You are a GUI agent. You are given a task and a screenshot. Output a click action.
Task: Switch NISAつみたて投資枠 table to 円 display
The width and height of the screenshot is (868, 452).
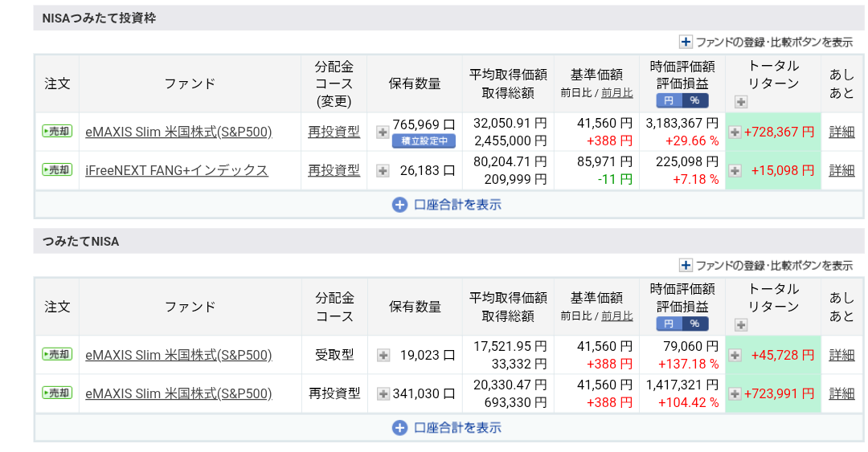(x=669, y=100)
